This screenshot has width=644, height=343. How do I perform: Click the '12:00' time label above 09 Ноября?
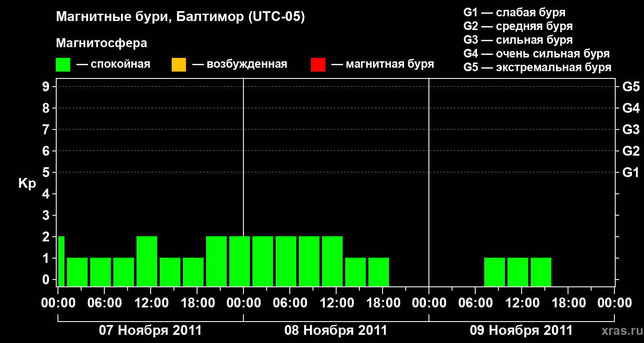[x=522, y=303]
